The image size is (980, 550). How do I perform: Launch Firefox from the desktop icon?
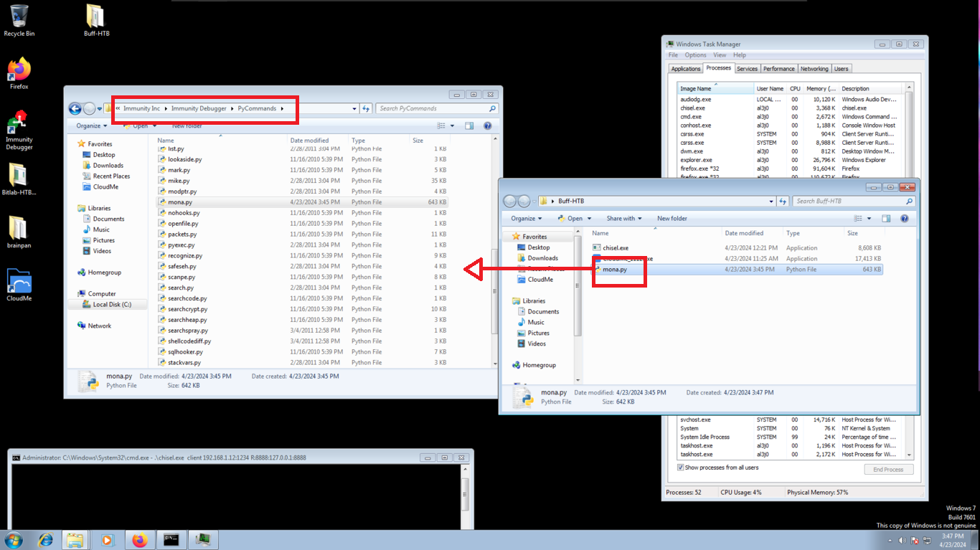tap(19, 74)
